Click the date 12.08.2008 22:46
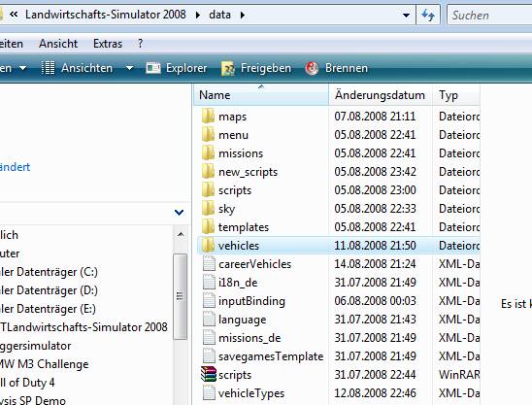 375,393
